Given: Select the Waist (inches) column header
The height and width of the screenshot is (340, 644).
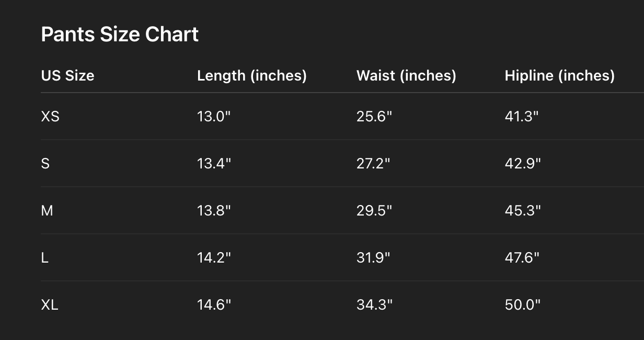Looking at the screenshot, I should 406,75.
